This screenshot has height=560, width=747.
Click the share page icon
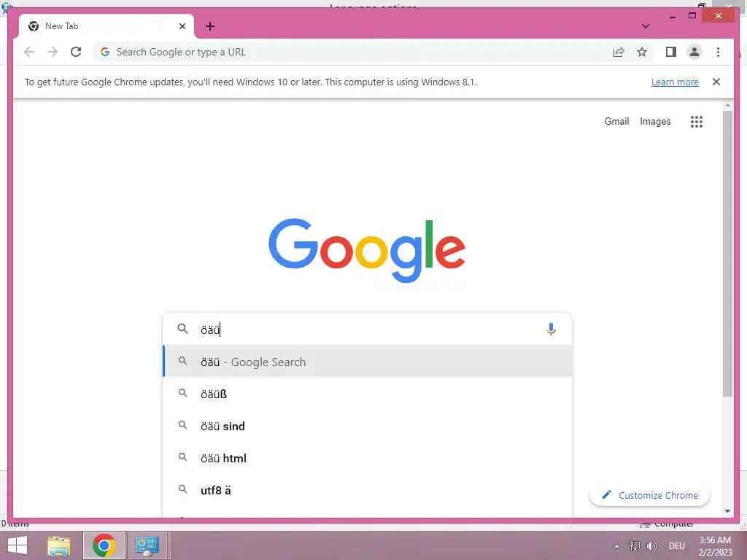(619, 52)
